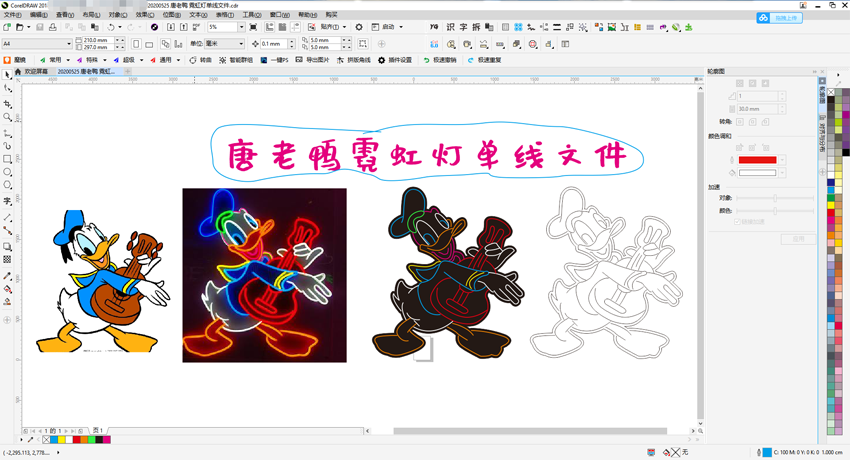Click the 识 recognize-text plugin icon

(x=450, y=27)
